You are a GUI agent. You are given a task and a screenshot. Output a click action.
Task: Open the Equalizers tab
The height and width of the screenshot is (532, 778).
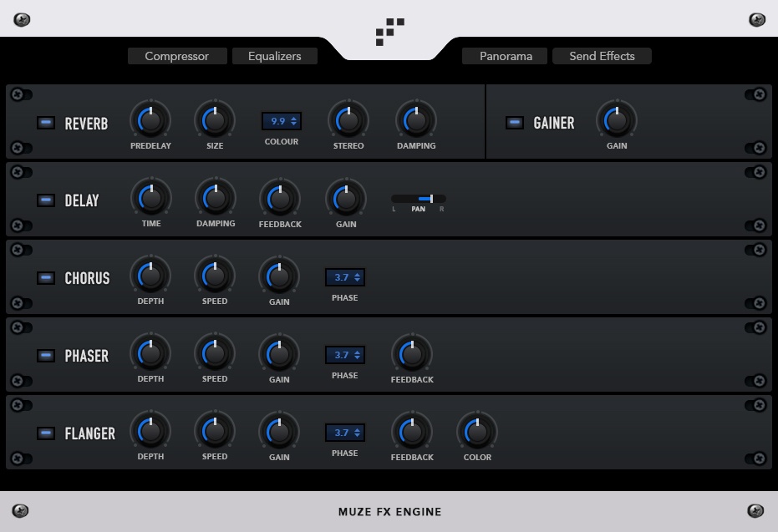click(x=275, y=56)
